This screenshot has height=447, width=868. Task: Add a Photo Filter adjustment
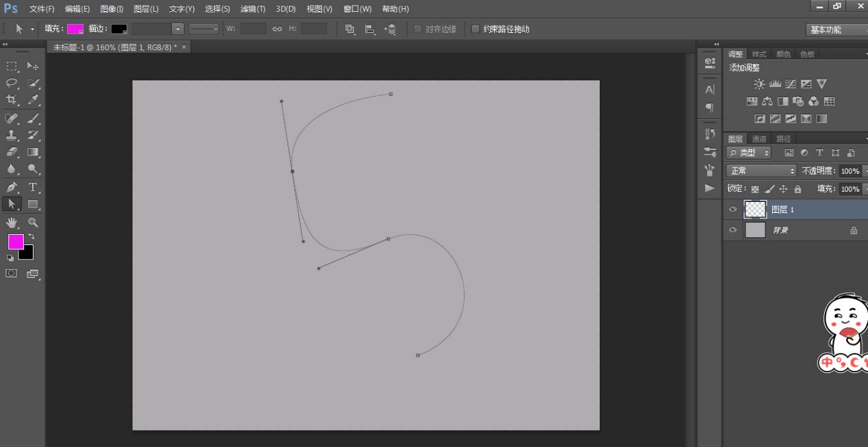coord(798,101)
